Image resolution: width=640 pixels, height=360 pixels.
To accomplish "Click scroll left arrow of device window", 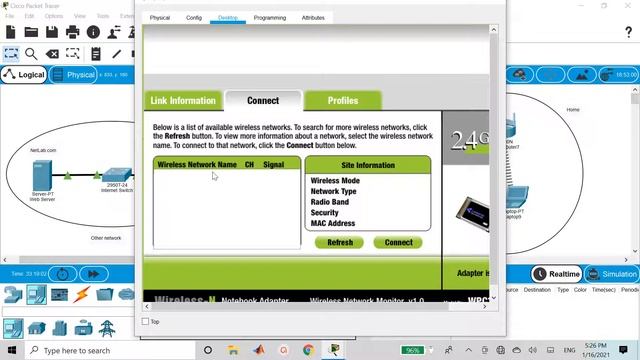I will (x=147, y=306).
